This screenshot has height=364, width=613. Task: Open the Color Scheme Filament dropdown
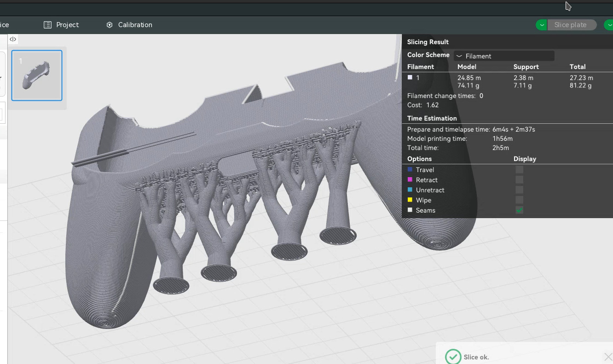(503, 56)
